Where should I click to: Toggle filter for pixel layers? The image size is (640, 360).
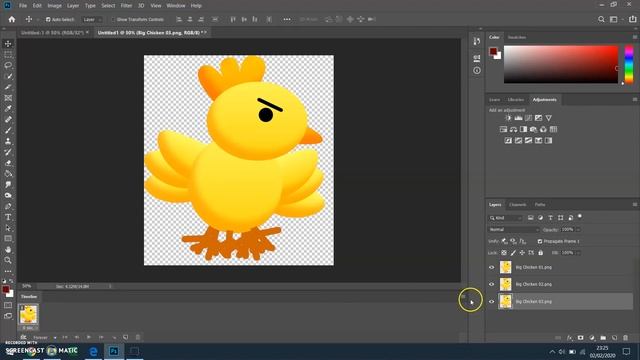[x=531, y=218]
